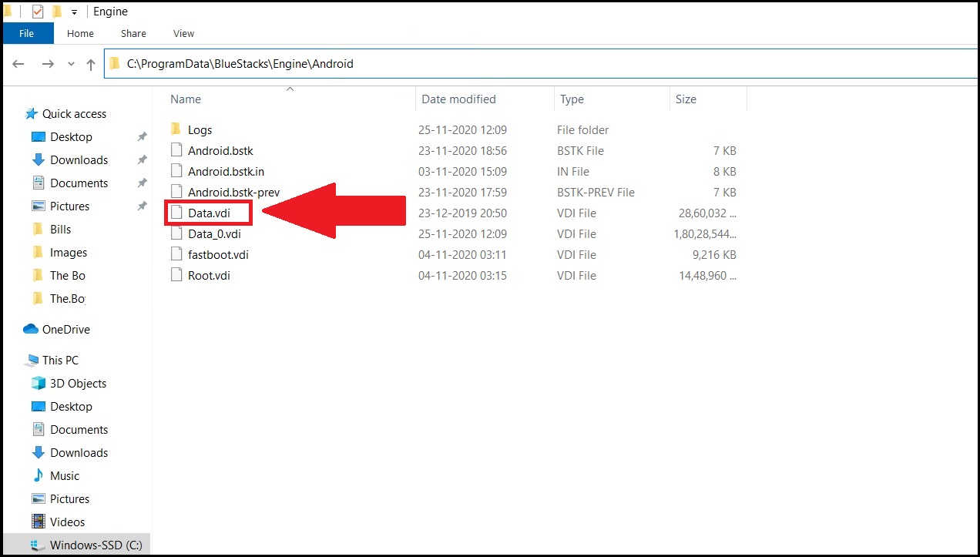980x557 pixels.
Task: Open the The.Bo folder in sidebar
Action: [x=67, y=298]
